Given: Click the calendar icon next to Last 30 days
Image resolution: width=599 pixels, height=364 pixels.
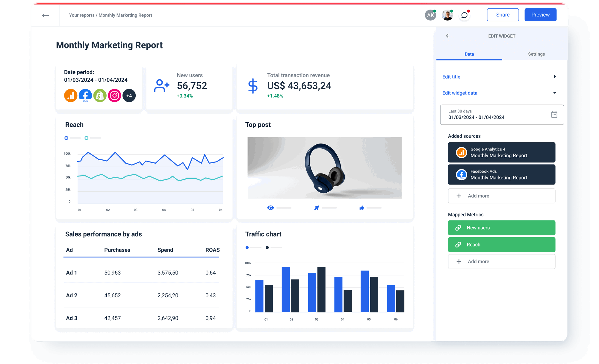Looking at the screenshot, I should [x=555, y=115].
